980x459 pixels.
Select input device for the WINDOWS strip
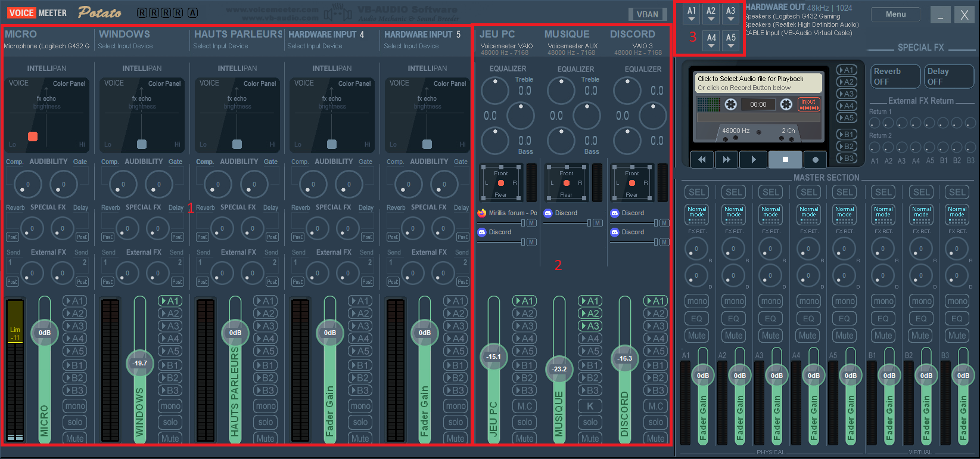pyautogui.click(x=125, y=46)
